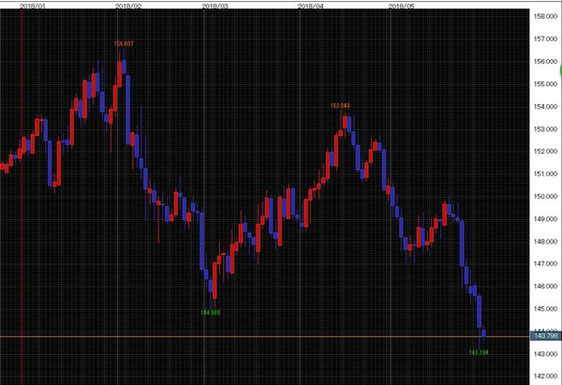Image resolution: width=562 pixels, height=385 pixels.
Task: Click the 150.000 price axis label
Action: point(546,196)
